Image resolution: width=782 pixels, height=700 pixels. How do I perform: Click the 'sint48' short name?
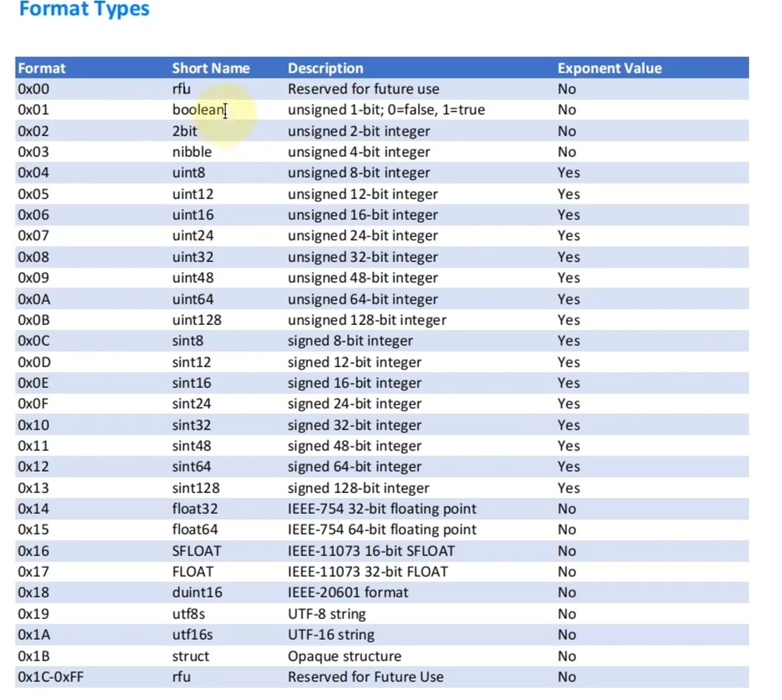click(x=191, y=447)
